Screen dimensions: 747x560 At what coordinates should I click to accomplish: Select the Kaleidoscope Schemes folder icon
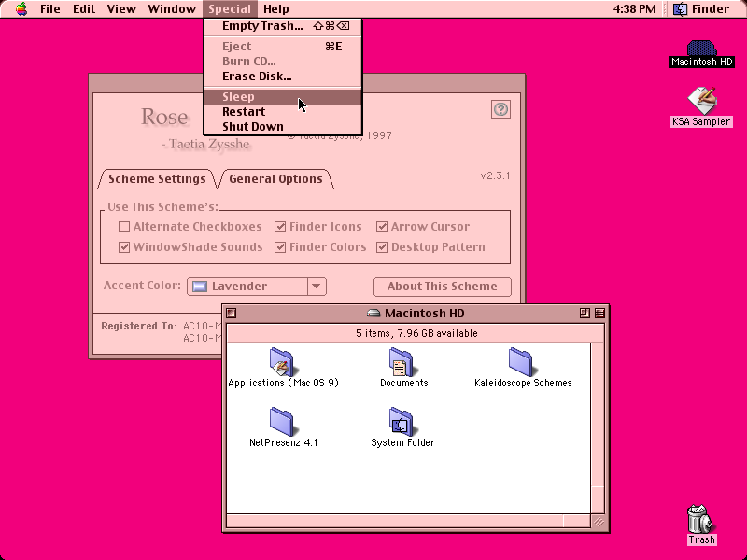[521, 362]
